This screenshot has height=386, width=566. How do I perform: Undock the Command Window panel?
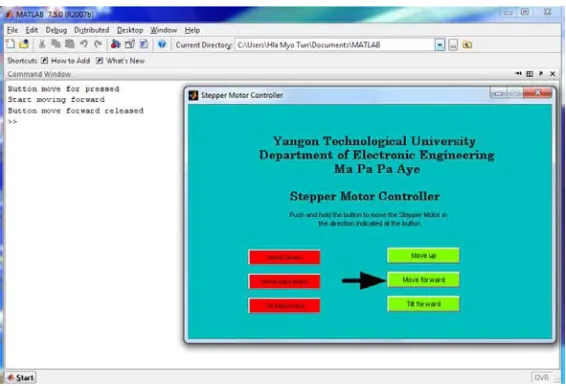(x=541, y=74)
